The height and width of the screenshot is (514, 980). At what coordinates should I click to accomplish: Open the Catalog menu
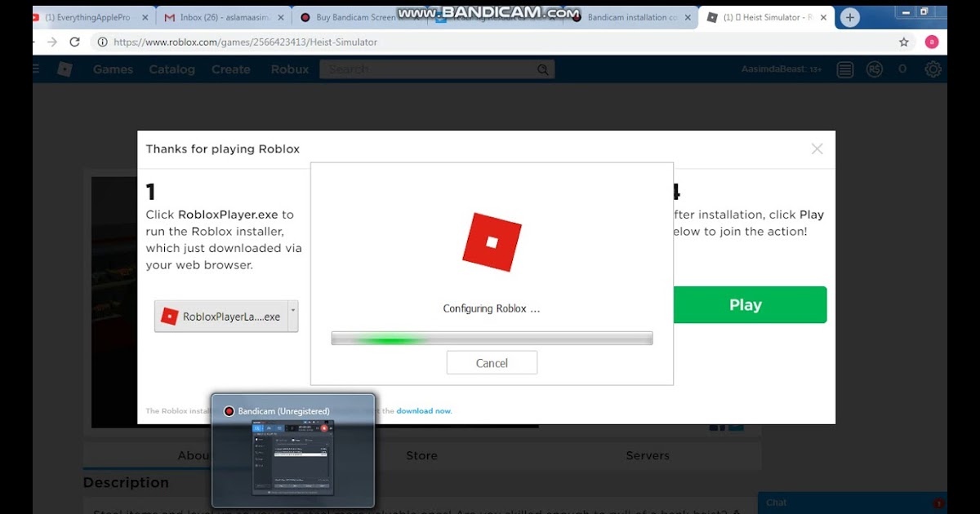171,69
